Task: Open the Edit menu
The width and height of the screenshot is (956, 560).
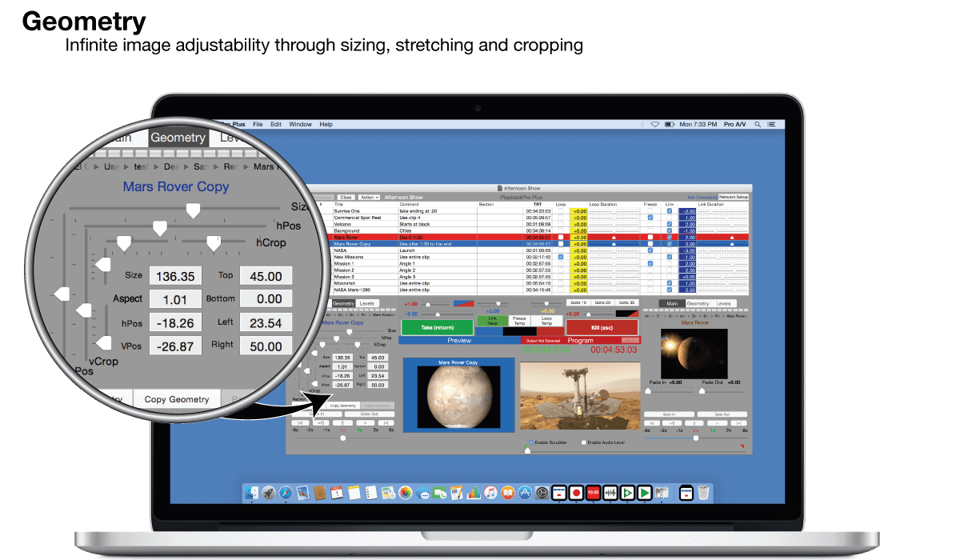Action: click(x=276, y=125)
